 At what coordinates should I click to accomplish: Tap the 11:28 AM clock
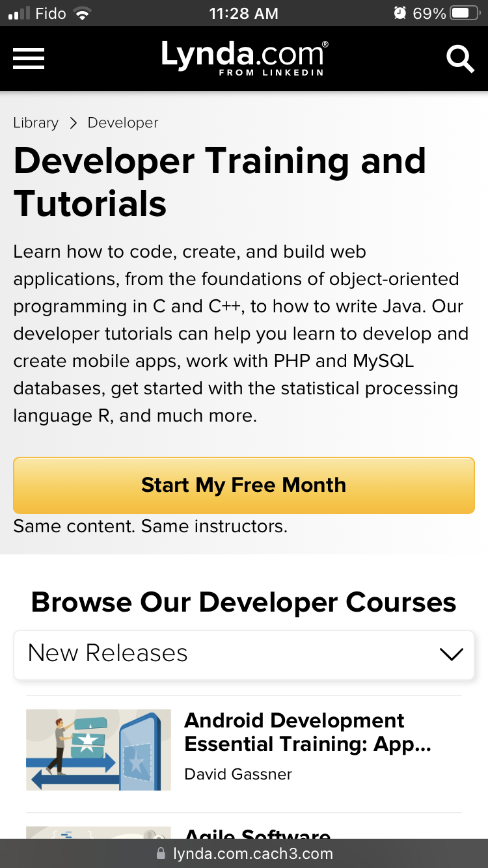point(243,13)
